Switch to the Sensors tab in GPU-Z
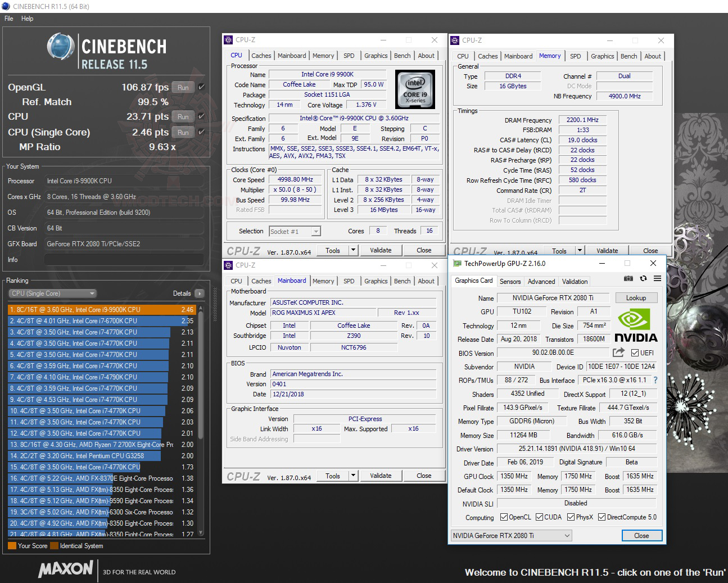 pyautogui.click(x=510, y=282)
